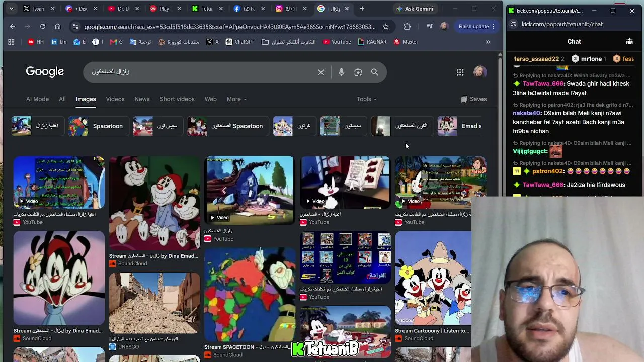The image size is (644, 362).
Task: Select the سبيس تون filter chip
Action: 157,126
